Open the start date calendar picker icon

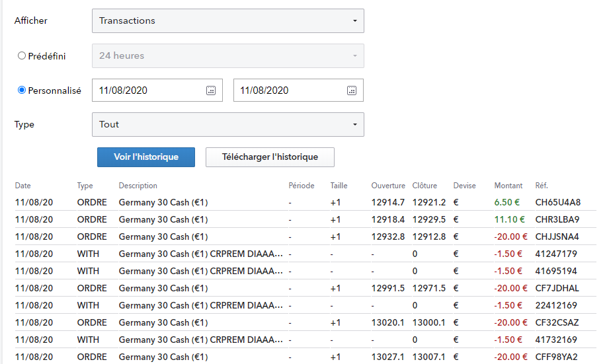coord(211,91)
